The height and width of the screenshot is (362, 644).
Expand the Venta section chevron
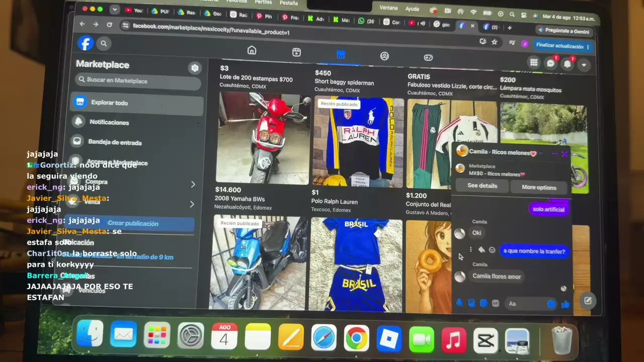coord(192,204)
